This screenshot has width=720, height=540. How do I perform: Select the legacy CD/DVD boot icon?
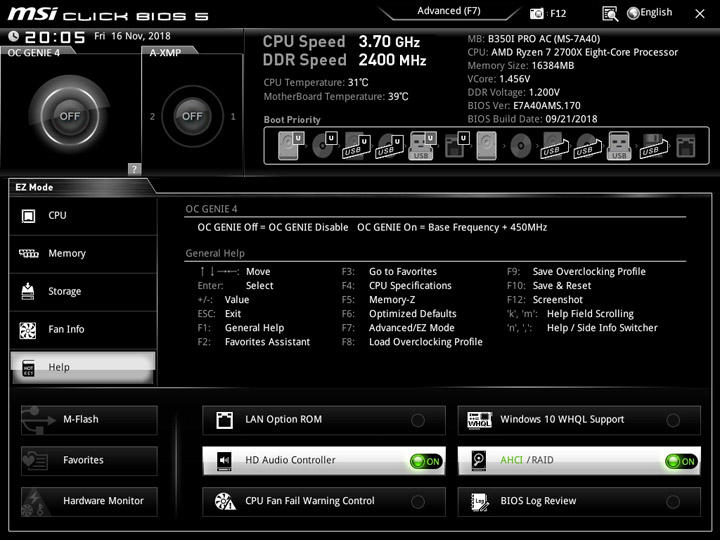click(520, 146)
